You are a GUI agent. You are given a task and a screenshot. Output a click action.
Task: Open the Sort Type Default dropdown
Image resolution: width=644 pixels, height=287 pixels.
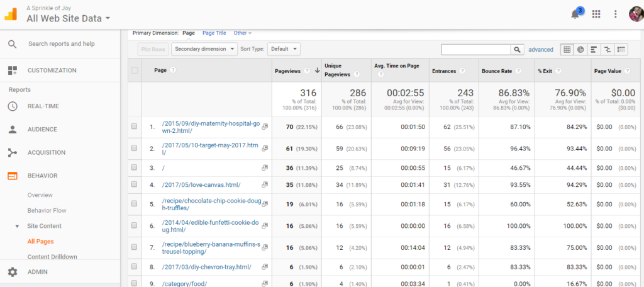(284, 49)
